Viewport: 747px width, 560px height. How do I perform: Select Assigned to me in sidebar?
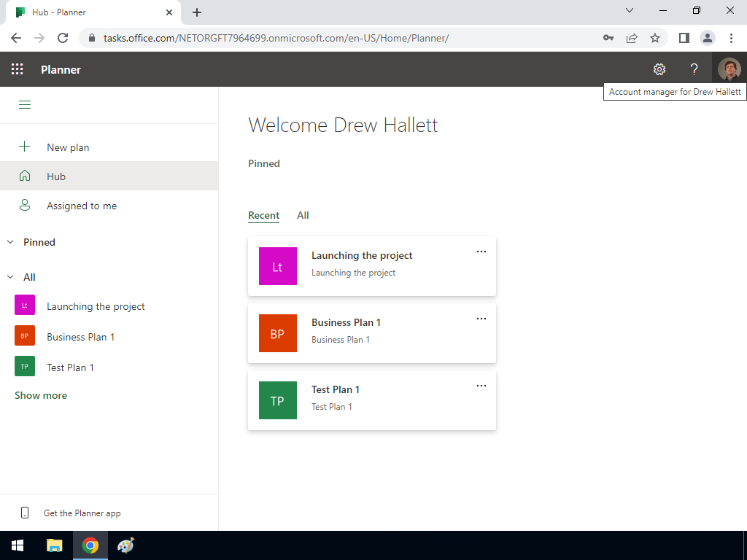pos(109,205)
